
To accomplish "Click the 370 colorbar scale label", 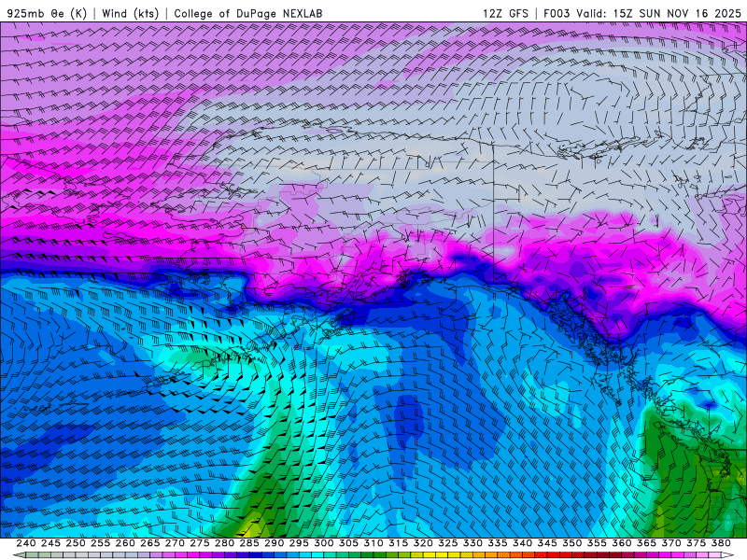I will click(671, 543).
